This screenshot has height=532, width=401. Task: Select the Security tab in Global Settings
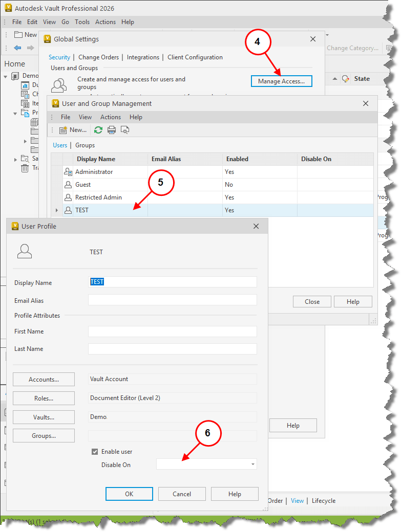pyautogui.click(x=59, y=57)
